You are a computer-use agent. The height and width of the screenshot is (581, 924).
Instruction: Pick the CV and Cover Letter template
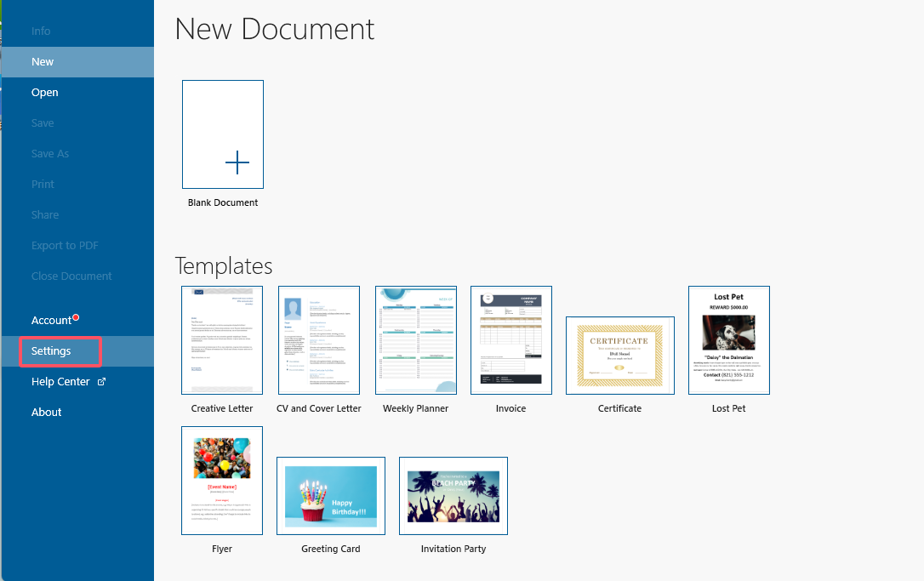[319, 340]
